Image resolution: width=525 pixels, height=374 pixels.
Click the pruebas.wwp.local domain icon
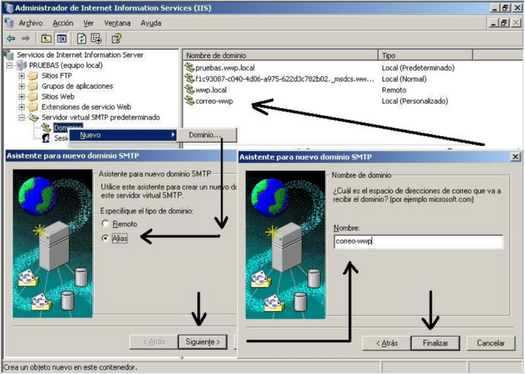[x=190, y=67]
